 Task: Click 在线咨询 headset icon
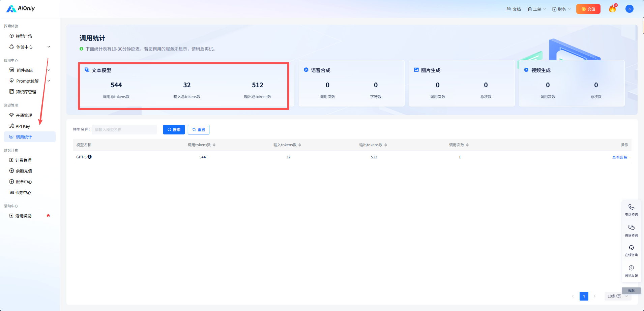tap(631, 248)
